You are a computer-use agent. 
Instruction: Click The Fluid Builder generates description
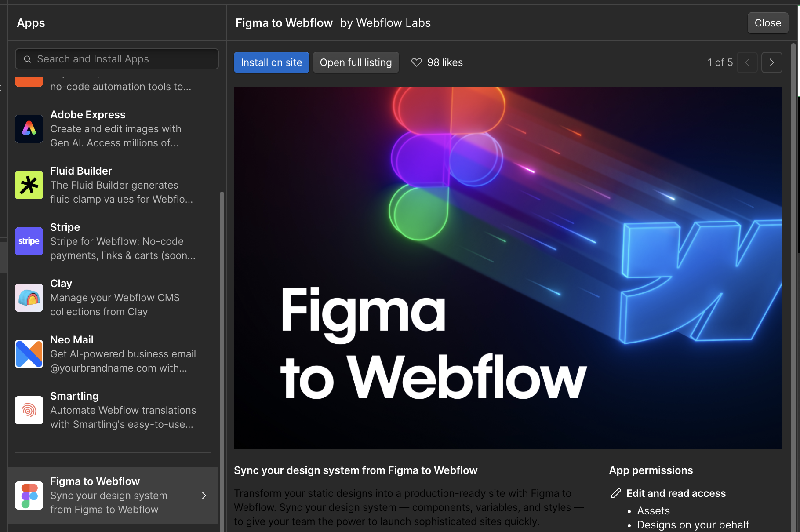(x=121, y=192)
